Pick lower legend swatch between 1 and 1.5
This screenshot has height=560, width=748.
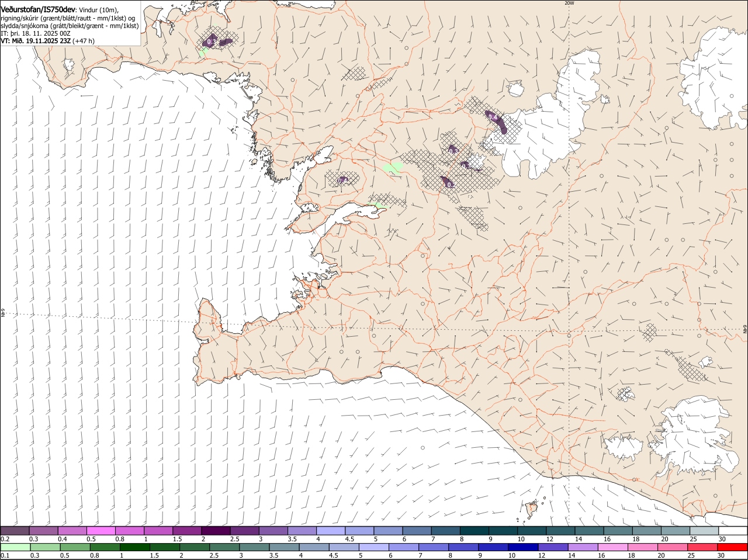[x=134, y=547]
